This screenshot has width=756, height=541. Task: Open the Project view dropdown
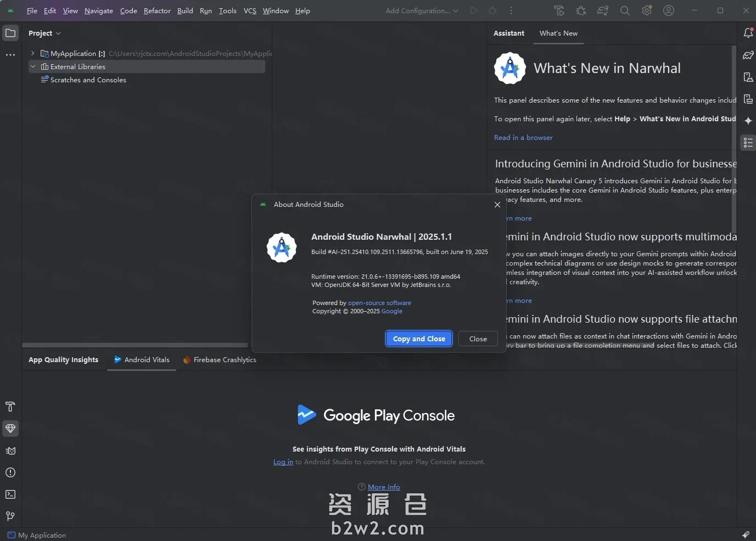tap(44, 33)
